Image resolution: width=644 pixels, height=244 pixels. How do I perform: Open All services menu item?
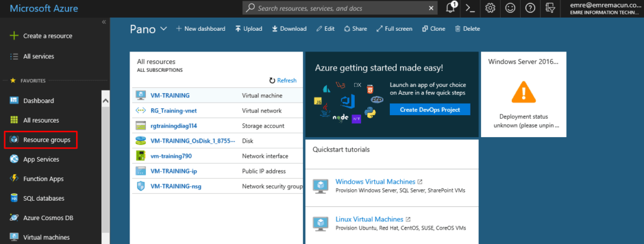(x=38, y=56)
